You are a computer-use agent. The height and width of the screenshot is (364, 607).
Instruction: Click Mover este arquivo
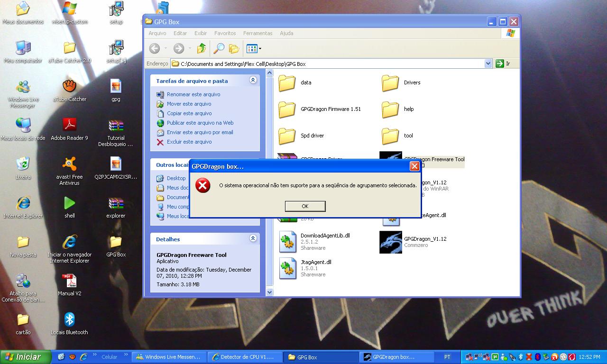tap(184, 104)
